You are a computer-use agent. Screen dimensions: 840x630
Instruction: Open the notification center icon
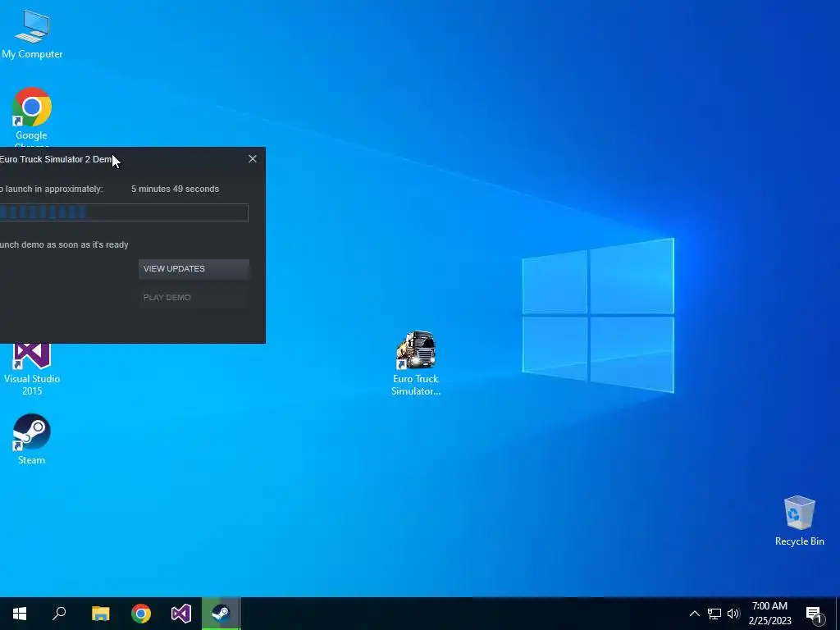814,614
